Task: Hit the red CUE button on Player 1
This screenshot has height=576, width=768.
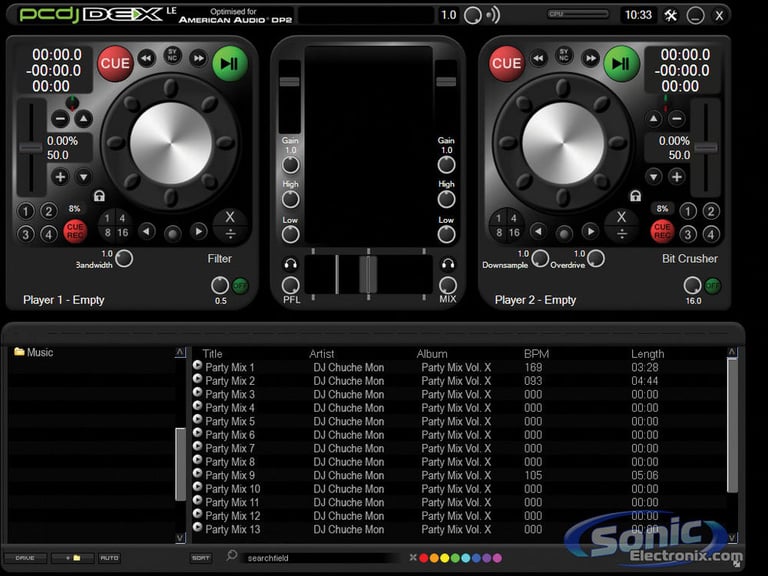Action: click(x=115, y=64)
